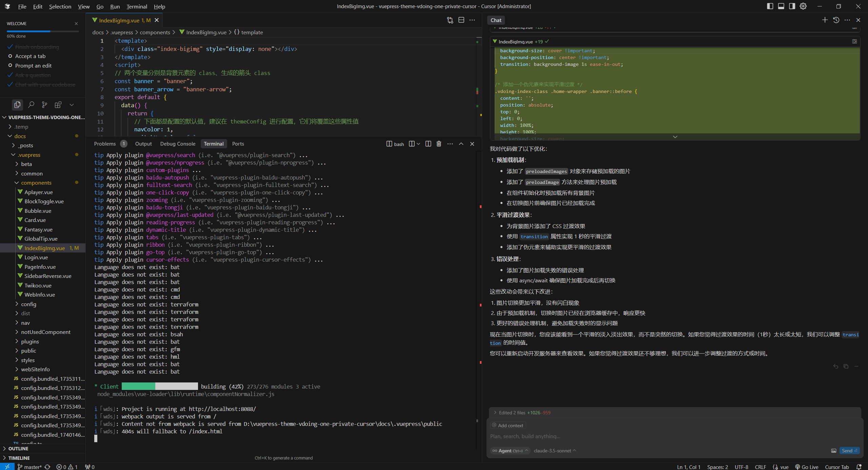Image resolution: width=868 pixels, height=470 pixels.
Task: Open editor more actions menu
Action: coord(472,20)
